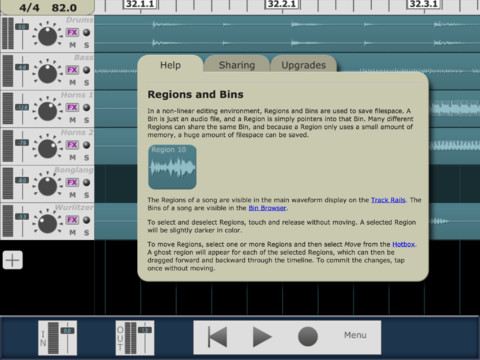
Task: Open FX for the Drums track
Action: click(72, 32)
